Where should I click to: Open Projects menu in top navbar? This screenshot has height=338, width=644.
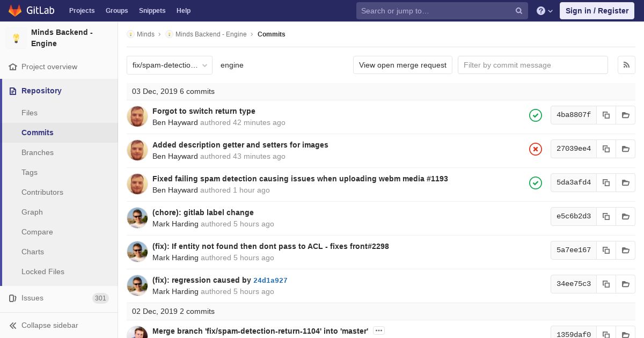[82, 11]
